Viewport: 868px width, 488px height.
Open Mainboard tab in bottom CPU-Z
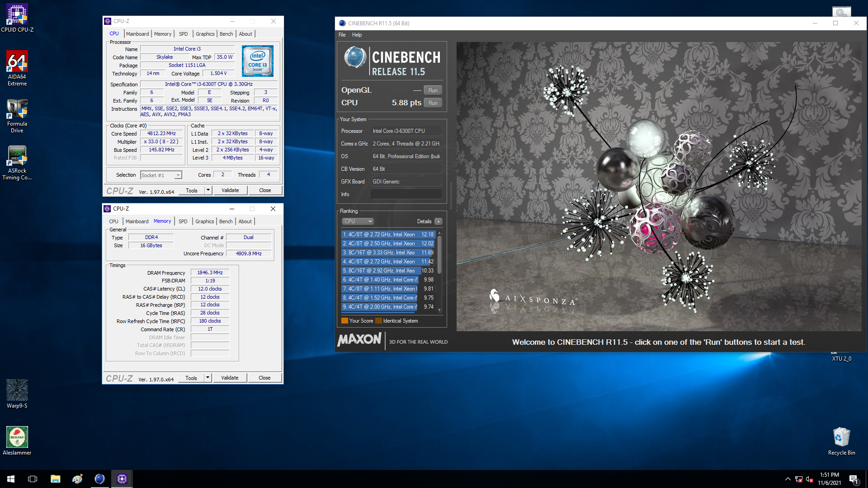tap(137, 221)
